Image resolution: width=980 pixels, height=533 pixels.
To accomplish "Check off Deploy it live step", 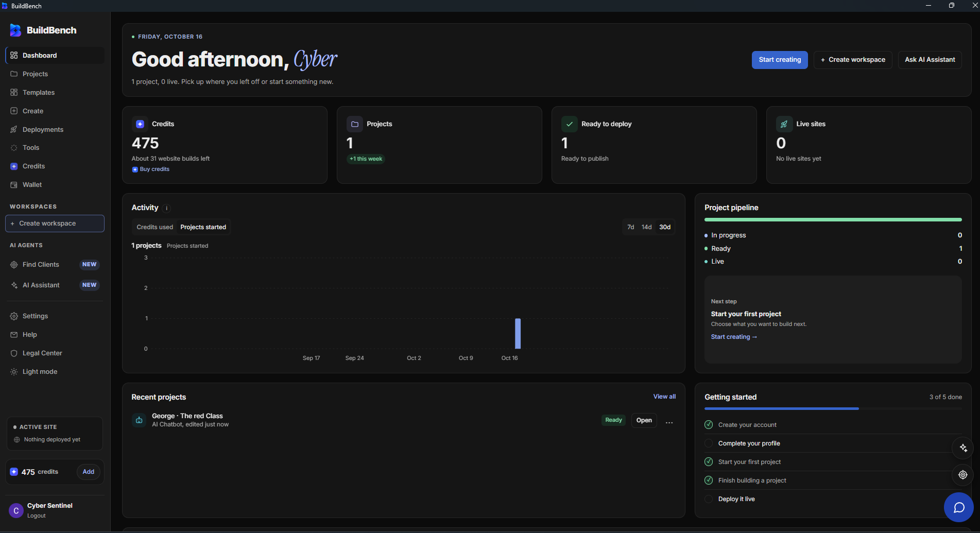I will (x=709, y=499).
